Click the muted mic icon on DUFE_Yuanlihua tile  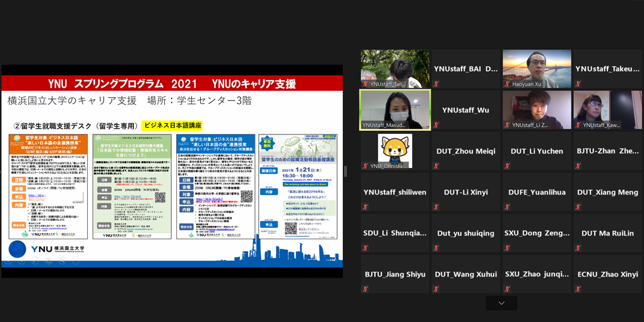[x=507, y=207]
